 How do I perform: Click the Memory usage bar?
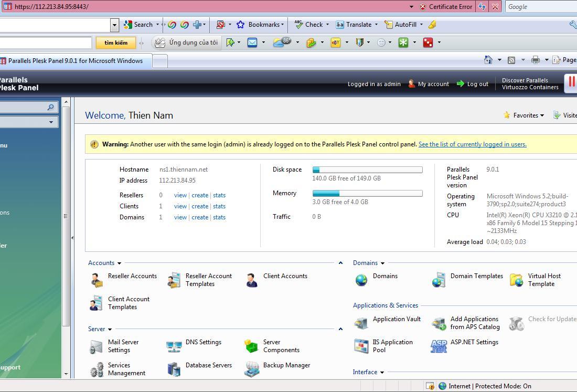point(368,193)
